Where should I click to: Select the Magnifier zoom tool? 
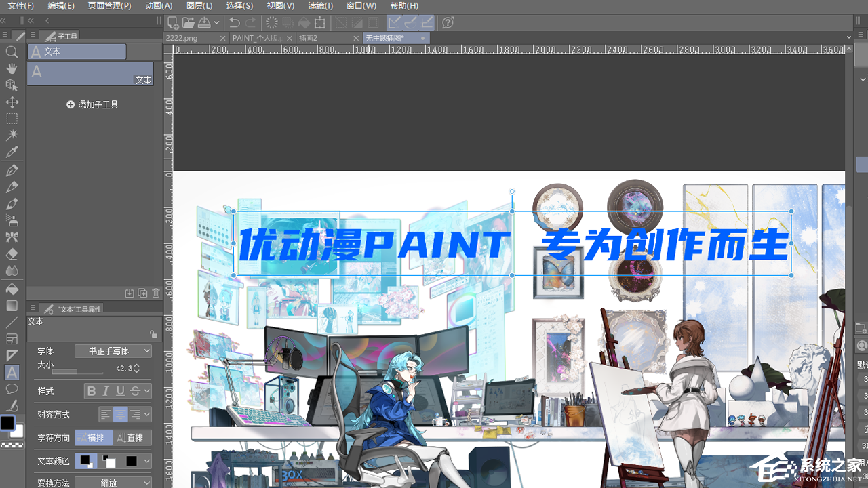tap(12, 51)
